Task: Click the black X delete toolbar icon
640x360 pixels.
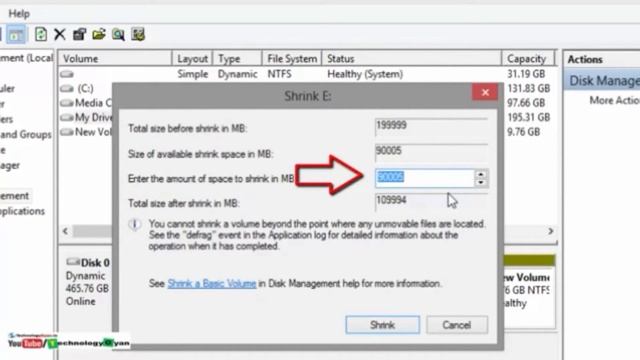Action: [60, 34]
